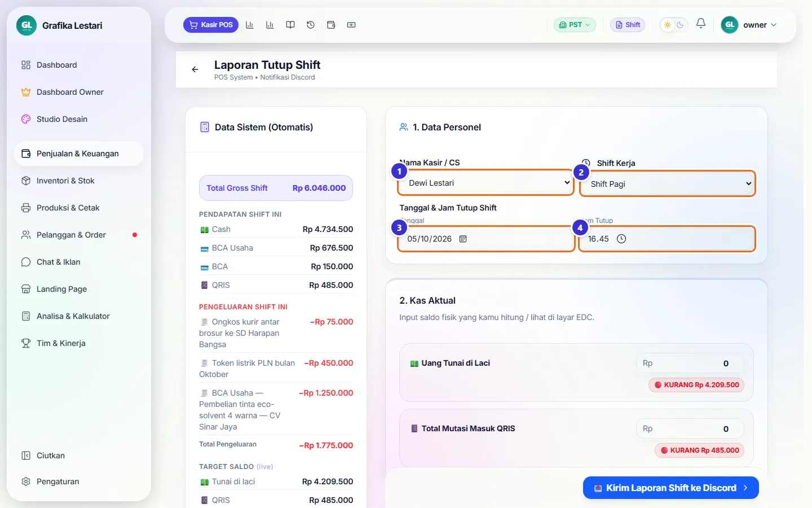Click the KURANG Rp 485.000 badge

(x=699, y=450)
